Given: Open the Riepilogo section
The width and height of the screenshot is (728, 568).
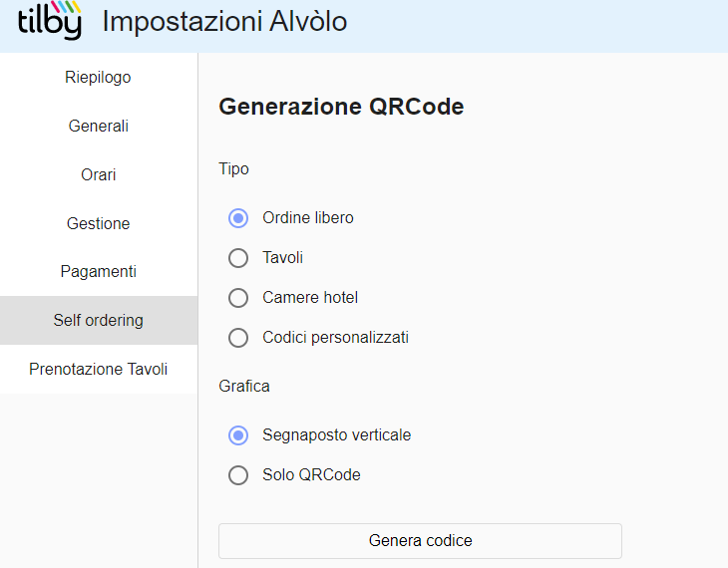Looking at the screenshot, I should (99, 77).
